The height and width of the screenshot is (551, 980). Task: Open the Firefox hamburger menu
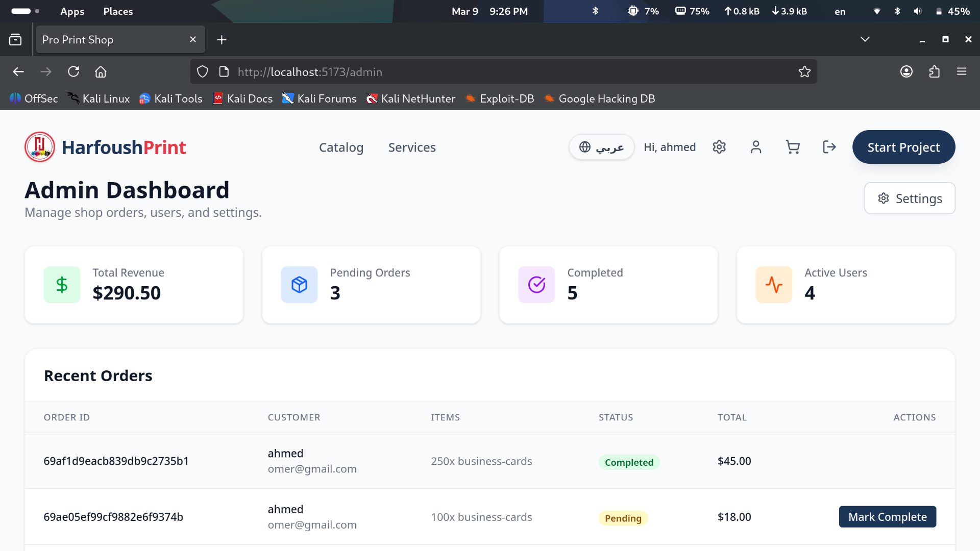[962, 72]
